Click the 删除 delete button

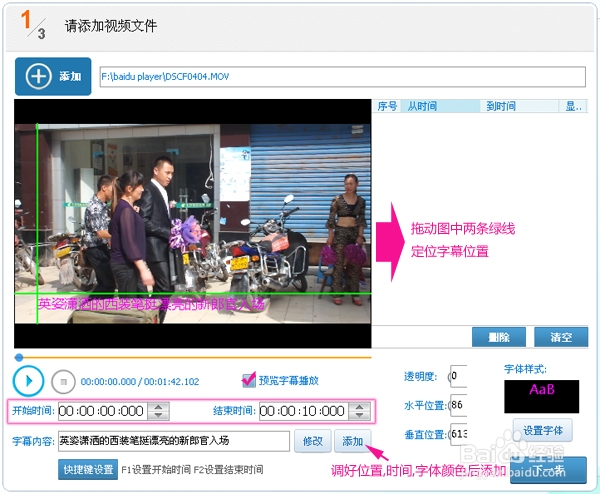pos(499,337)
